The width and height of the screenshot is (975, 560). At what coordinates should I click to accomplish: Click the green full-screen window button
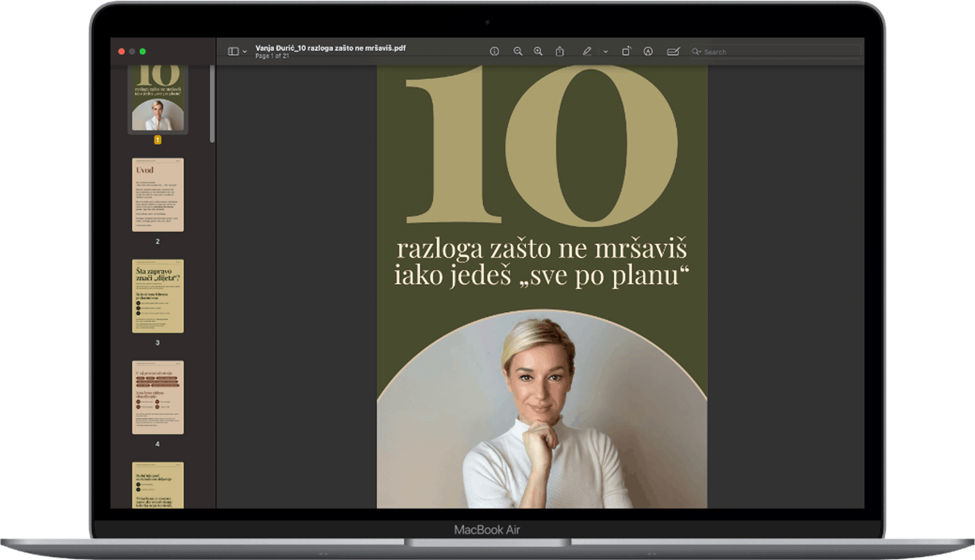(x=143, y=52)
